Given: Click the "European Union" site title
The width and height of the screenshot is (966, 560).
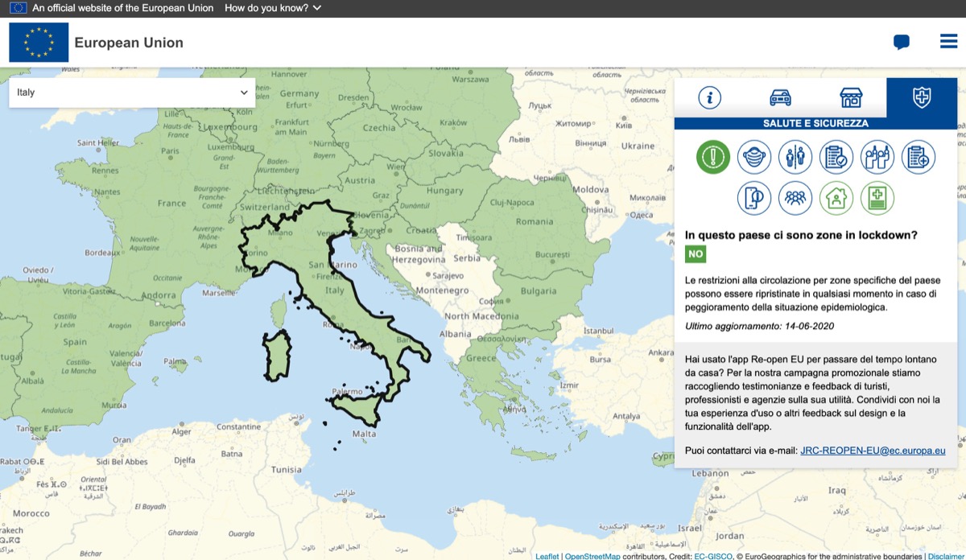Looking at the screenshot, I should 129,43.
